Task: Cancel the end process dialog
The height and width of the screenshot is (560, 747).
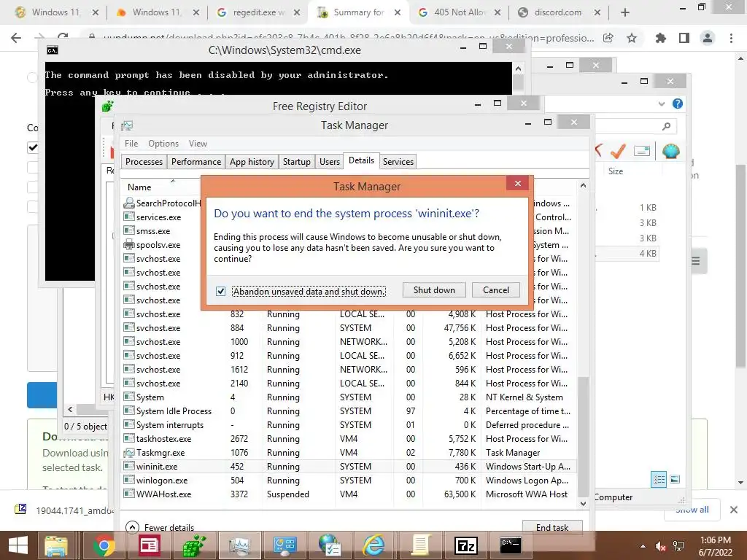Action: [495, 290]
